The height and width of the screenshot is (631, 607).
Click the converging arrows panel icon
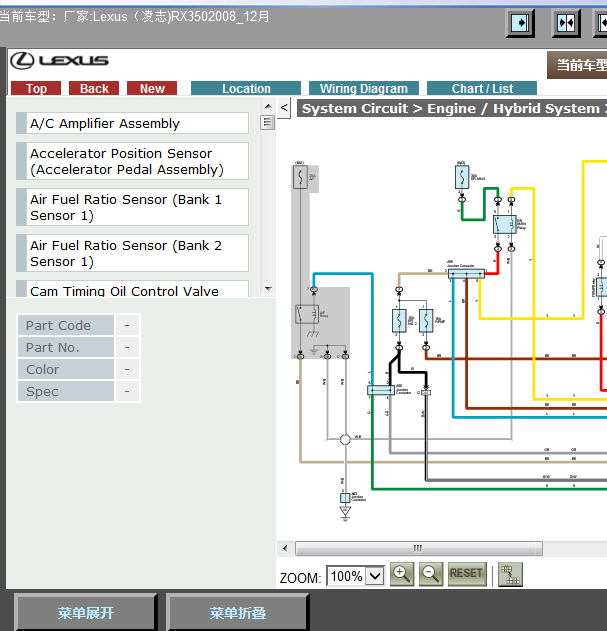click(x=566, y=23)
